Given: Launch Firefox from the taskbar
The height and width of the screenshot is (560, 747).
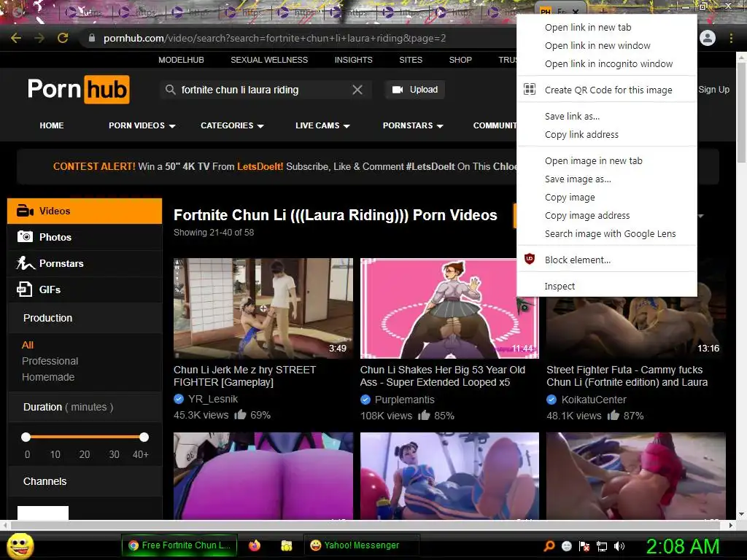Looking at the screenshot, I should pos(255,545).
